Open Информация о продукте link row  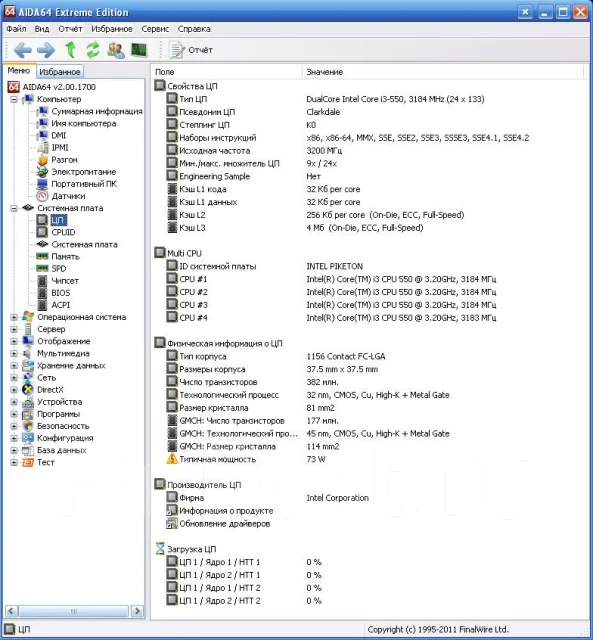pyautogui.click(x=220, y=511)
